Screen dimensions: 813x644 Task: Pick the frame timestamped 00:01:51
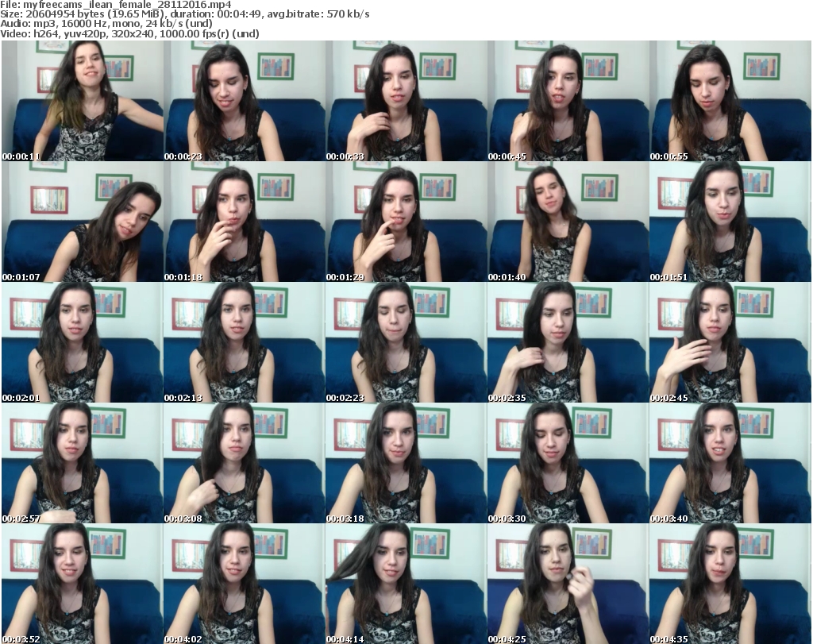[730, 222]
